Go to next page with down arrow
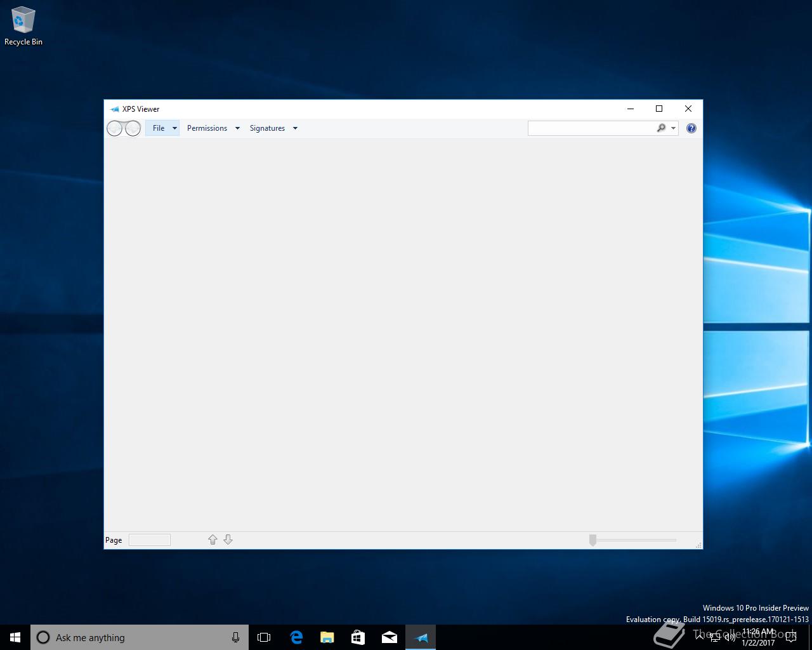Image resolution: width=812 pixels, height=650 pixels. click(x=228, y=540)
